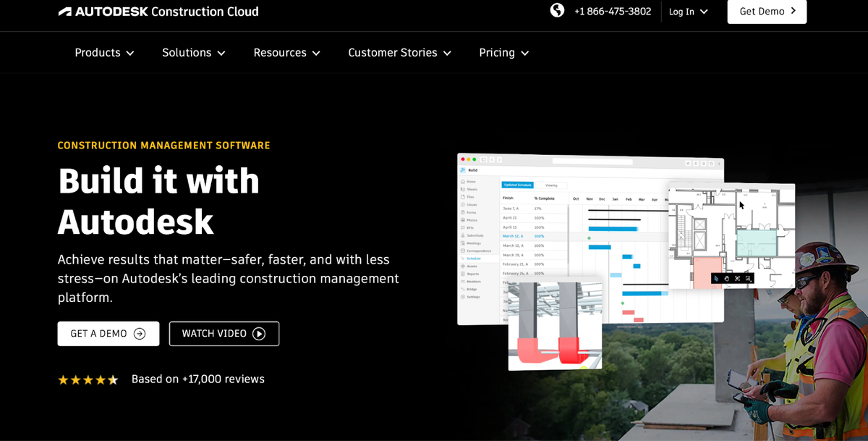Open the Log In dropdown
This screenshot has height=441, width=868.
pyautogui.click(x=686, y=12)
